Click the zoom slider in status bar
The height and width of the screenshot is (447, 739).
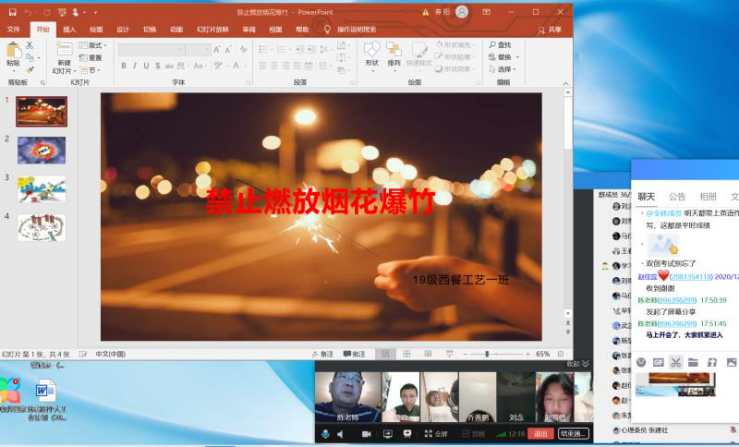click(x=487, y=354)
